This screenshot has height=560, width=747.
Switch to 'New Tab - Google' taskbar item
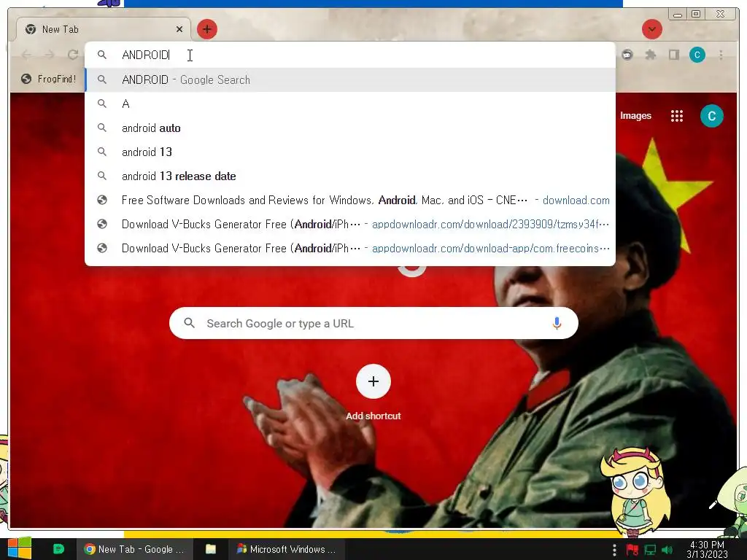[x=134, y=549]
